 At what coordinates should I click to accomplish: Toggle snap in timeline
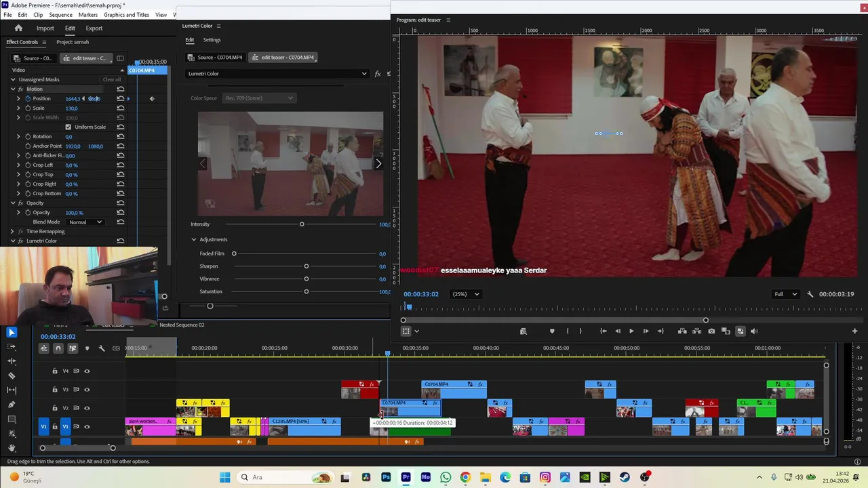[x=58, y=348]
